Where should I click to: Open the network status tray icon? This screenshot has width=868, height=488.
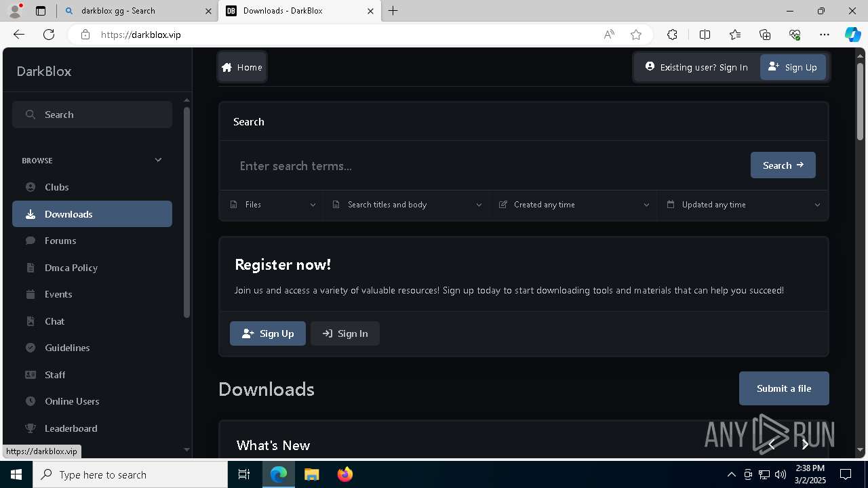point(764,474)
